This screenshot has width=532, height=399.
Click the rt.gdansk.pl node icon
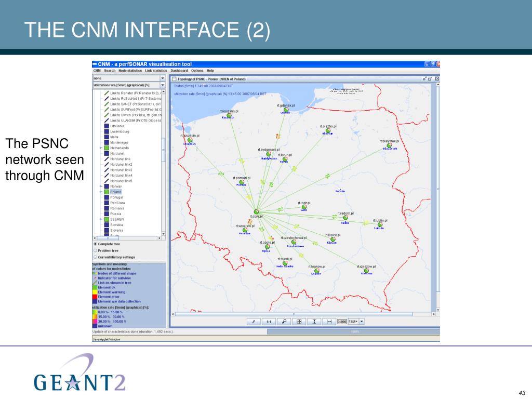pyautogui.click(x=286, y=110)
